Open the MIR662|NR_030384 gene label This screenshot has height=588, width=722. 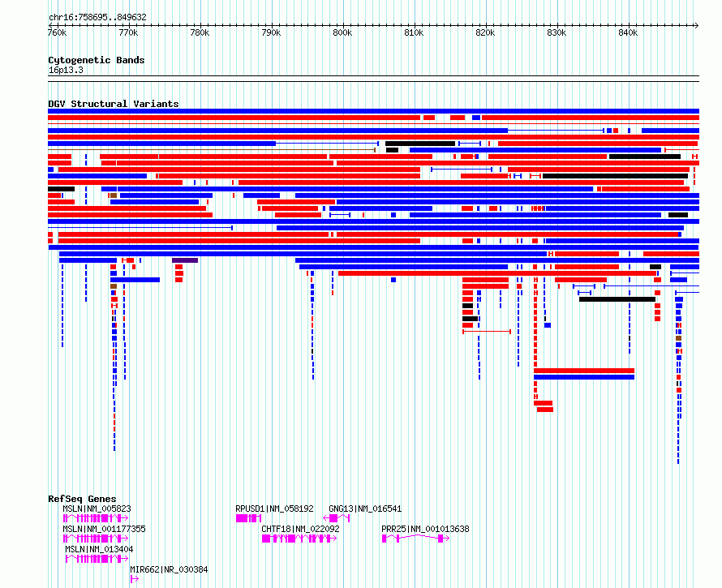click(169, 569)
